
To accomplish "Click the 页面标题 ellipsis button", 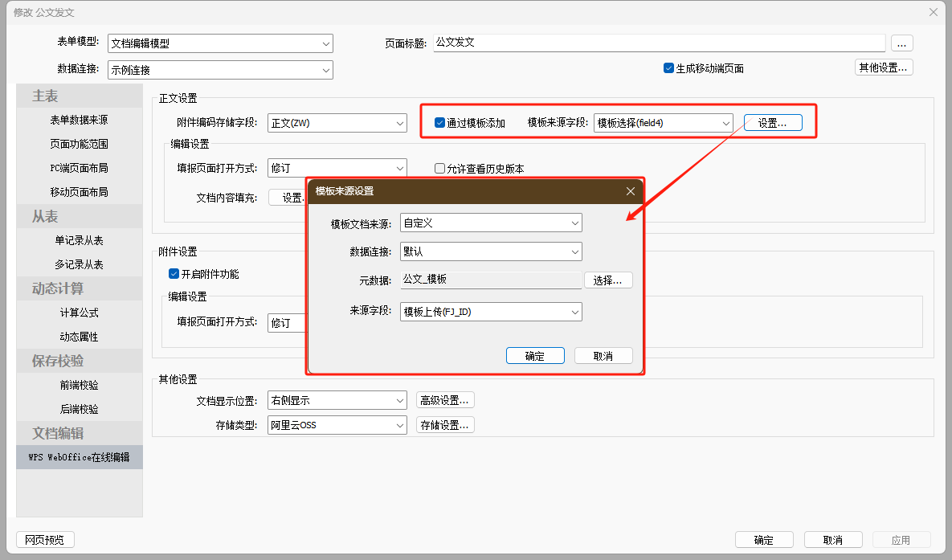I will click(901, 43).
